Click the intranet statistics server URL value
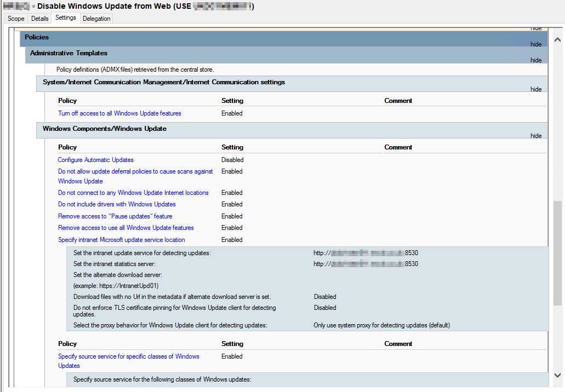 tap(366, 263)
